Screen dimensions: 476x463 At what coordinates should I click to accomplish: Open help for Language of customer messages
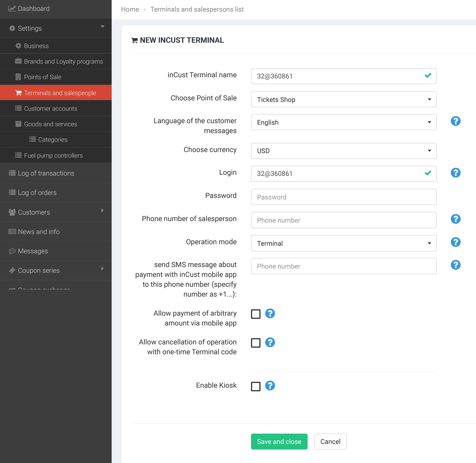tap(456, 121)
